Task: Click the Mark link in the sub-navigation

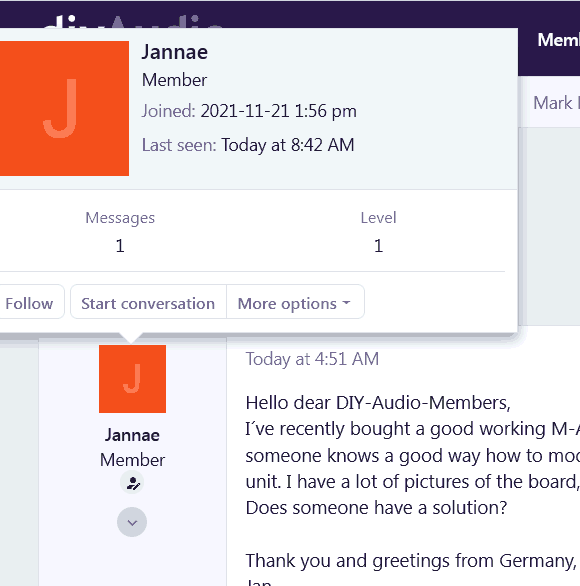Action: pyautogui.click(x=556, y=103)
